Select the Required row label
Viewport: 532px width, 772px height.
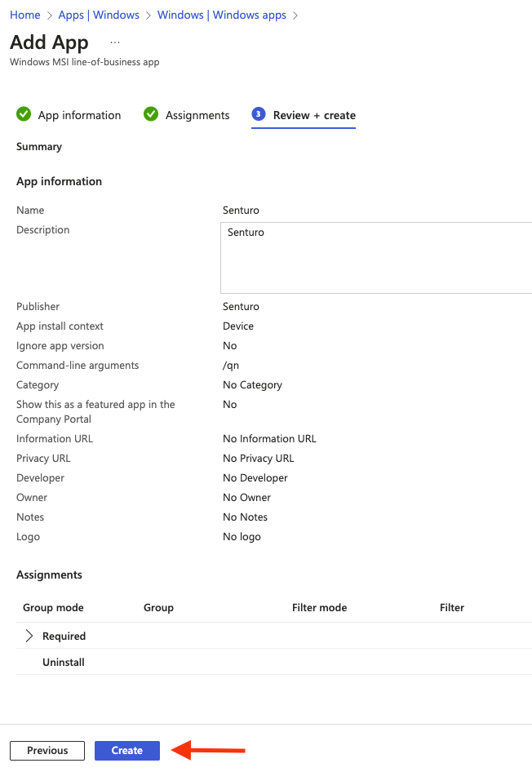[x=64, y=636]
